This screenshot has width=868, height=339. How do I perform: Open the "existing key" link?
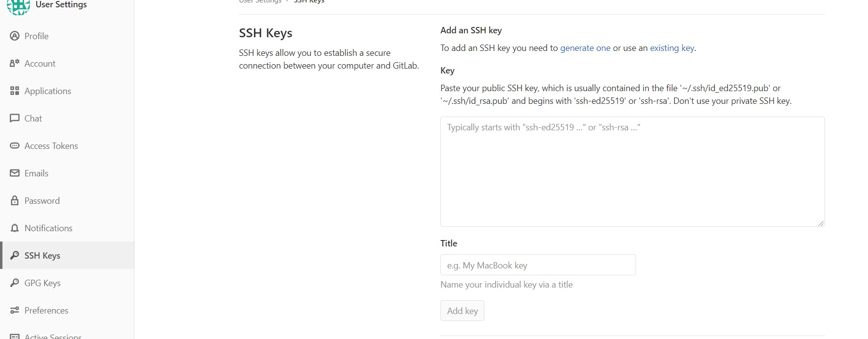point(672,48)
